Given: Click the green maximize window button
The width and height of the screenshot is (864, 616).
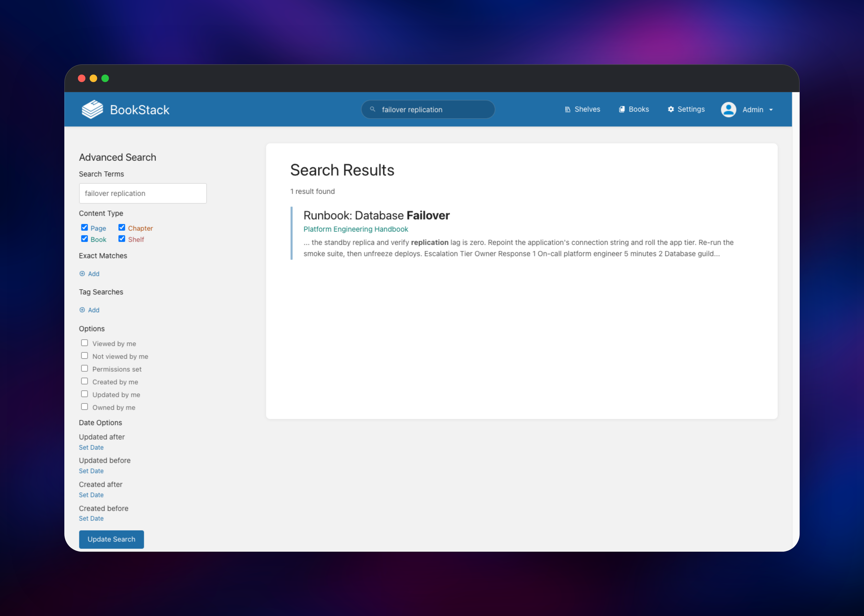Looking at the screenshot, I should (105, 79).
